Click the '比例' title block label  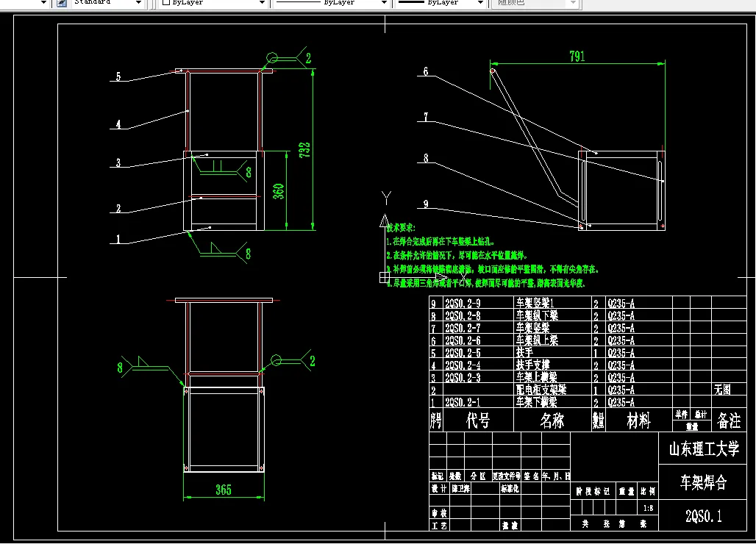647,491
